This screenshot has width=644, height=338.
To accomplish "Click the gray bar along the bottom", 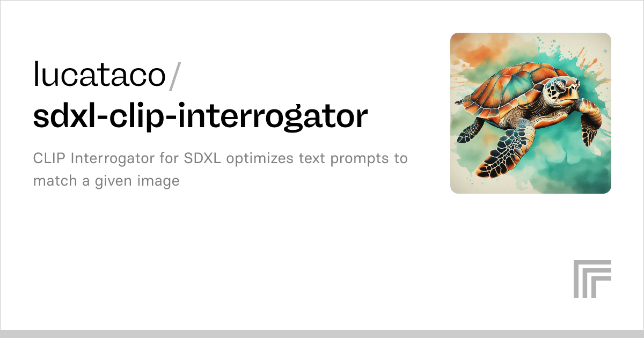I will point(322,334).
